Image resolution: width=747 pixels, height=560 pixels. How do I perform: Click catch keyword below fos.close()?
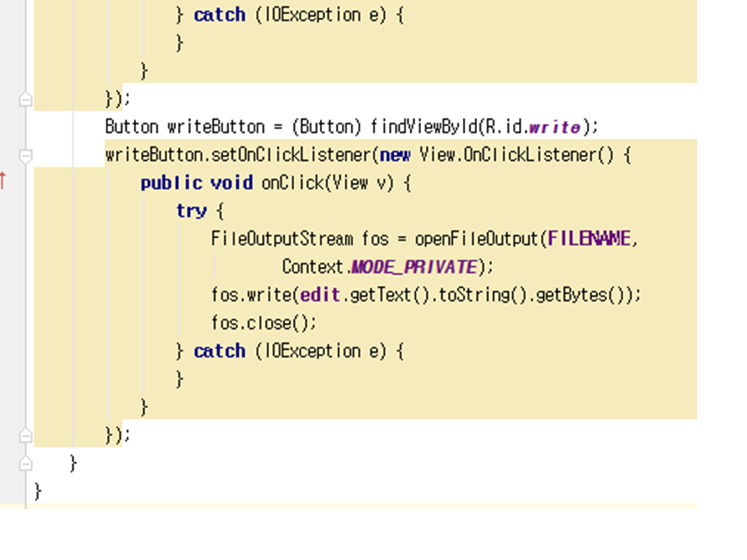[x=219, y=351]
